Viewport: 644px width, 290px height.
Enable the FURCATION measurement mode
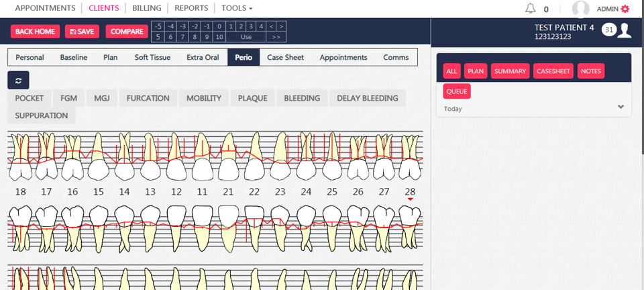coord(148,98)
